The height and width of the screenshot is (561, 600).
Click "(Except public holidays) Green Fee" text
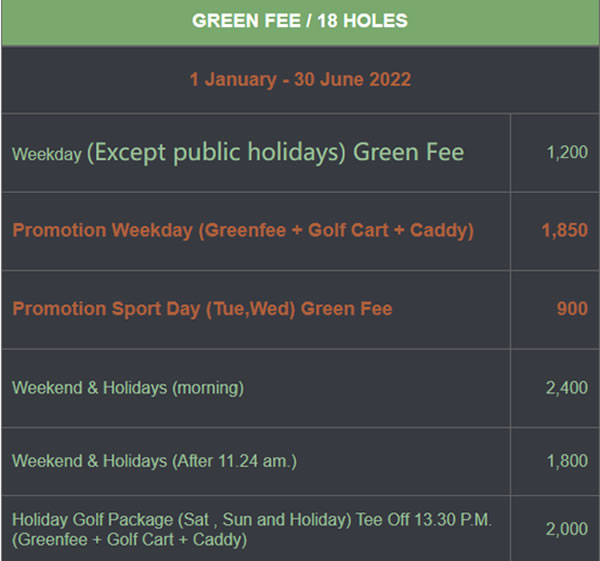[276, 153]
